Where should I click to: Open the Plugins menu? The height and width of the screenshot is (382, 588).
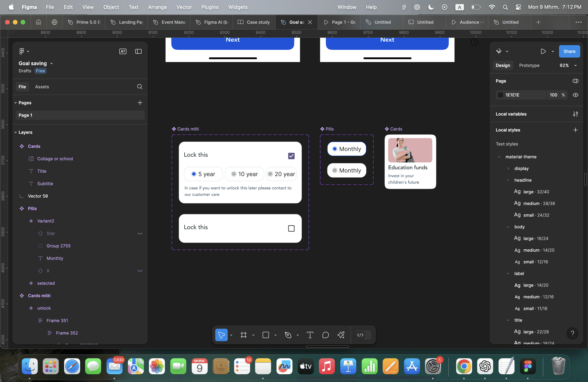click(x=209, y=7)
